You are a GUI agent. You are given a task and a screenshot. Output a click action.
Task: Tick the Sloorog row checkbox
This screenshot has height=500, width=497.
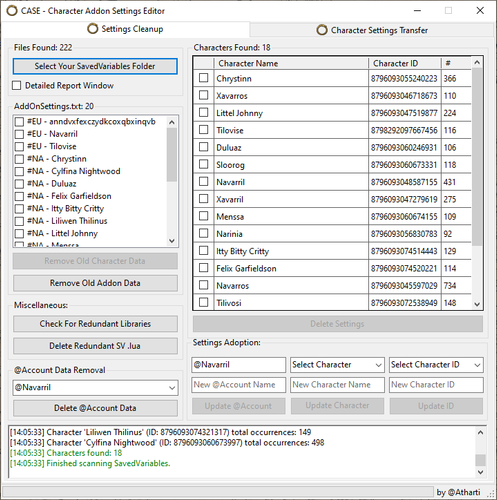click(x=204, y=164)
